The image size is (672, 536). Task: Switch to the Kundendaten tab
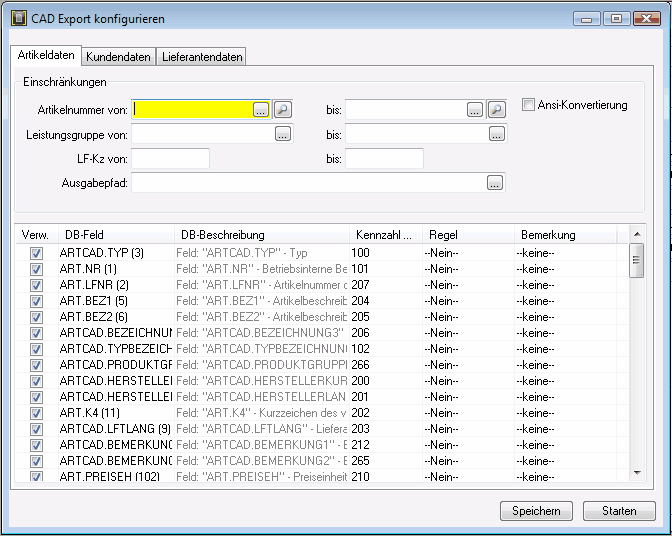117,57
